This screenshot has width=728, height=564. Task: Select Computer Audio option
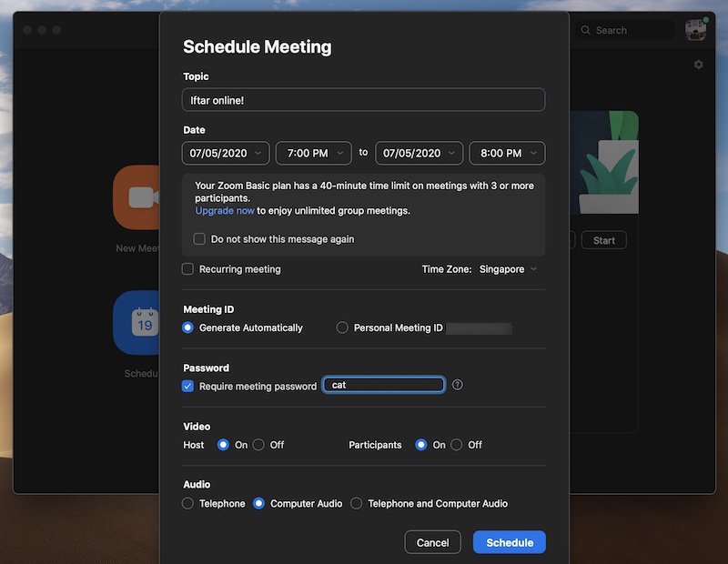tap(258, 503)
